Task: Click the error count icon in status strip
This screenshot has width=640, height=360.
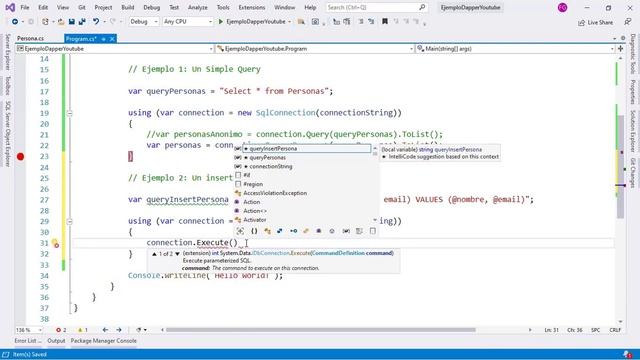Action: (58, 330)
